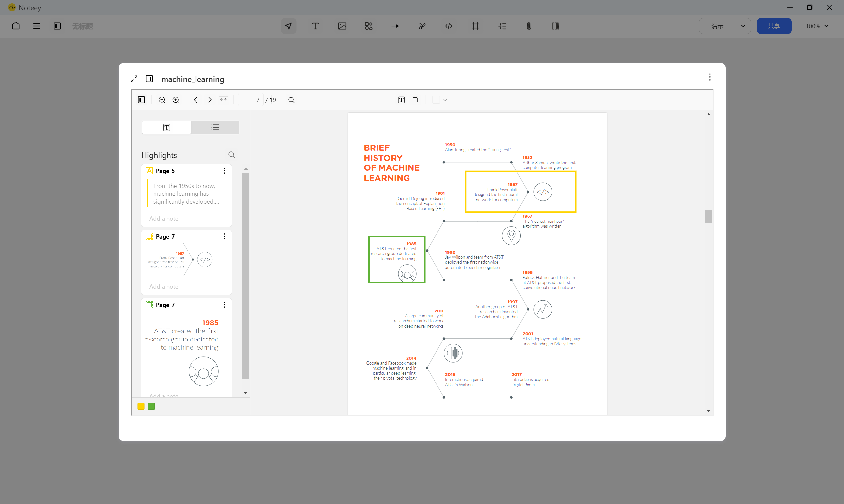Fit PDF page to width
Screen dimensions: 844x504
[224, 100]
